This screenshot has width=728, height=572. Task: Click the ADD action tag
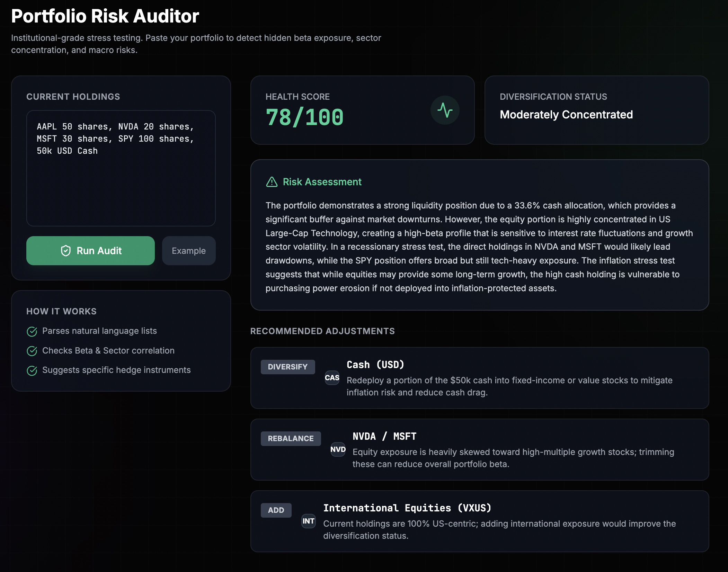click(276, 510)
